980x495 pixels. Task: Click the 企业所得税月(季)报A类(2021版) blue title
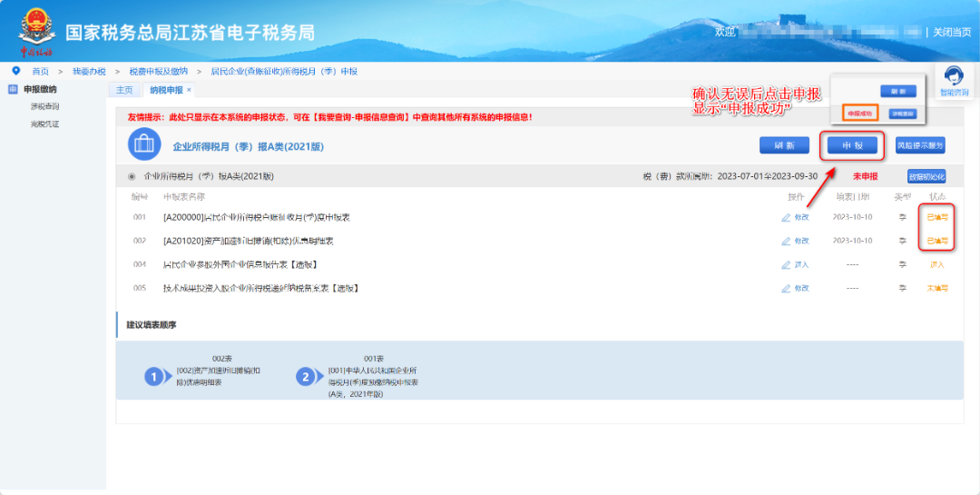click(x=248, y=146)
